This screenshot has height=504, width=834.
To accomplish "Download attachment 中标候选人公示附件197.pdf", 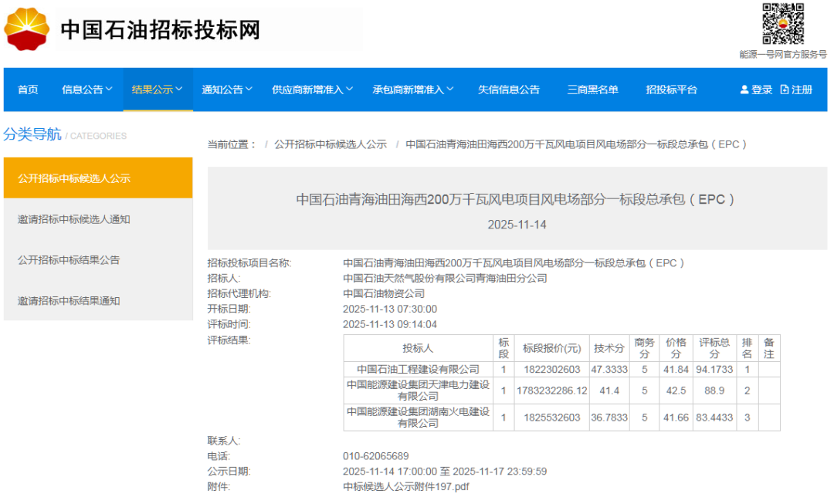I will pyautogui.click(x=405, y=486).
